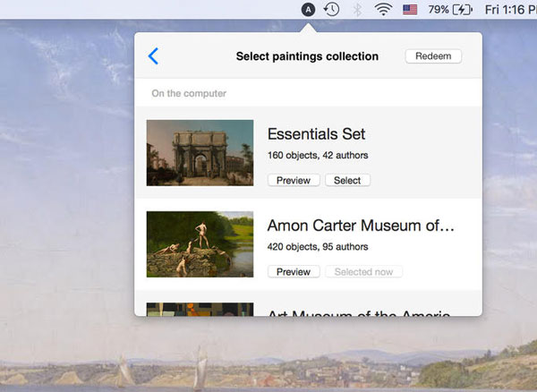Preview the Essentials Set collection
This screenshot has width=537, height=392.
294,181
